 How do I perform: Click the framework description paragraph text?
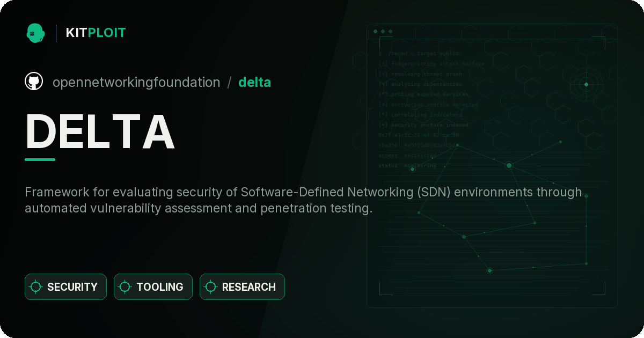click(x=303, y=200)
